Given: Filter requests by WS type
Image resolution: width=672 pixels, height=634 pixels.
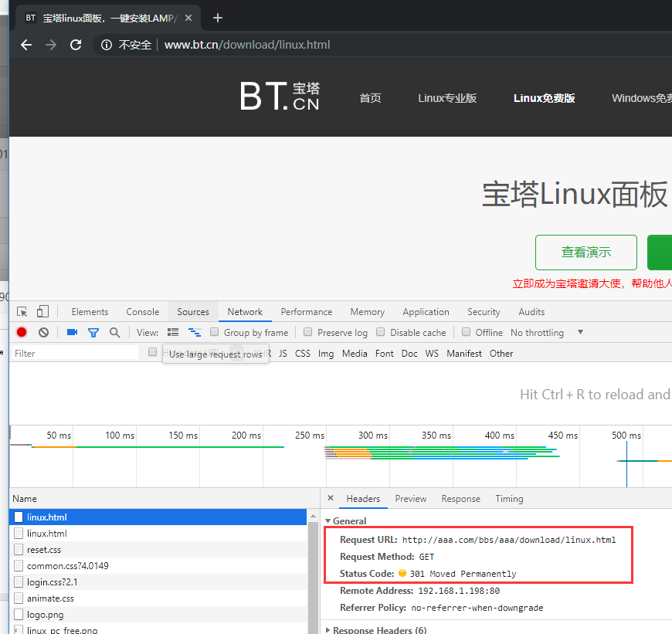Looking at the screenshot, I should click(x=432, y=354).
